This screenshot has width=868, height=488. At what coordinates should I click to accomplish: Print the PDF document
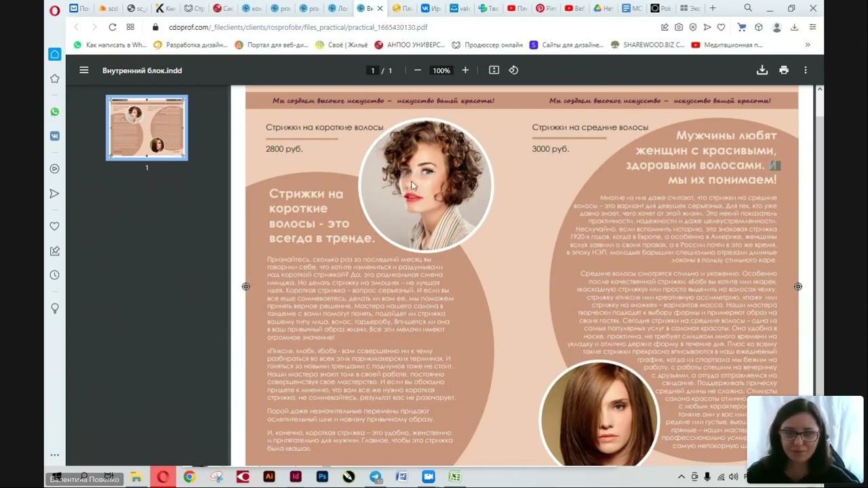(784, 70)
